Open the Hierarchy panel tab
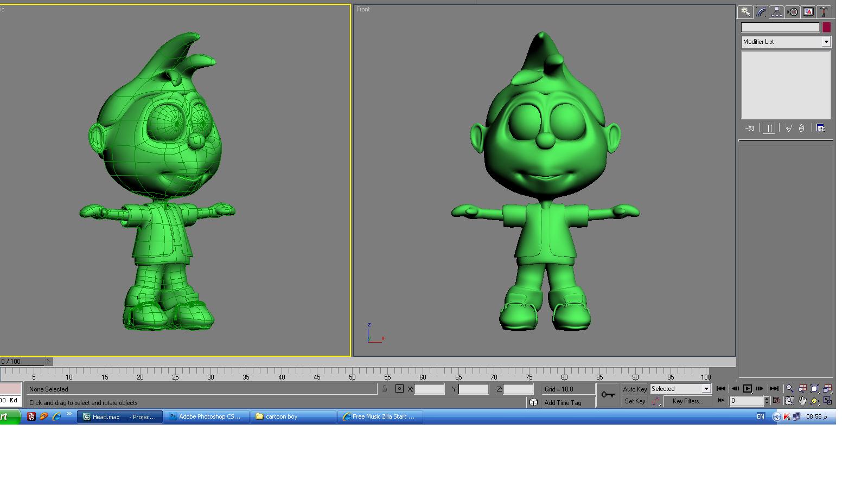Image resolution: width=868 pixels, height=488 pixels. (x=777, y=12)
